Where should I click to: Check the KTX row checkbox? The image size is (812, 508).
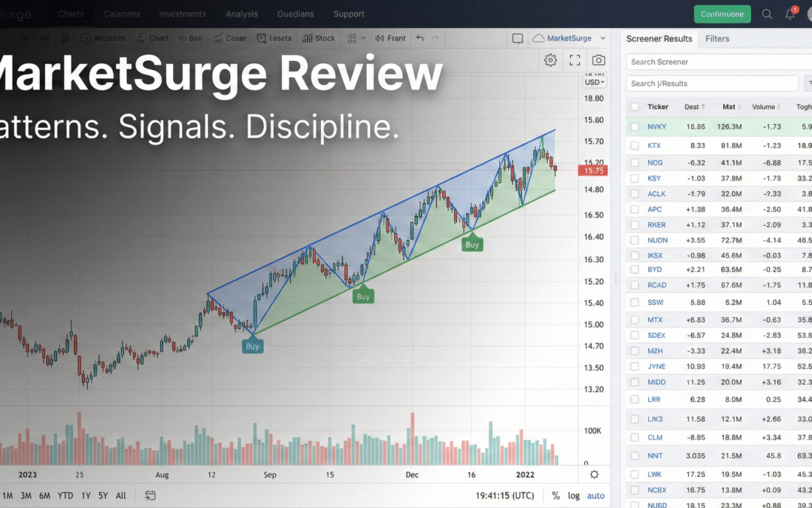(x=635, y=146)
